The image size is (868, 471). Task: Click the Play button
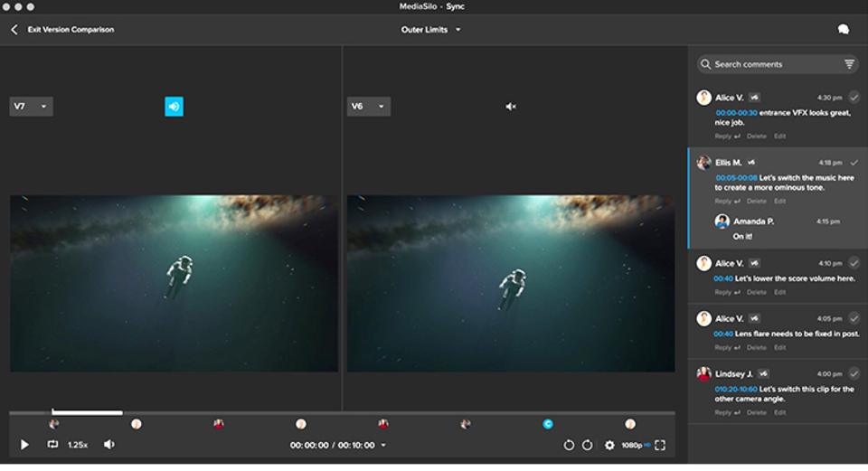(24, 445)
